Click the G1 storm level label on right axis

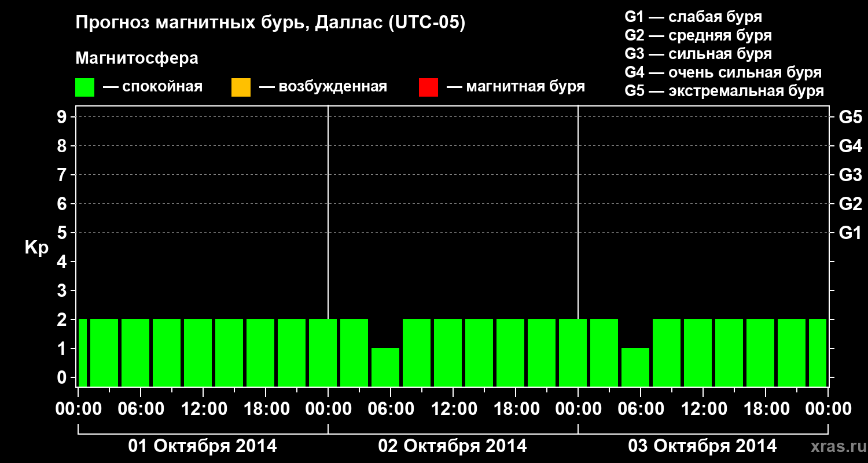point(850,233)
